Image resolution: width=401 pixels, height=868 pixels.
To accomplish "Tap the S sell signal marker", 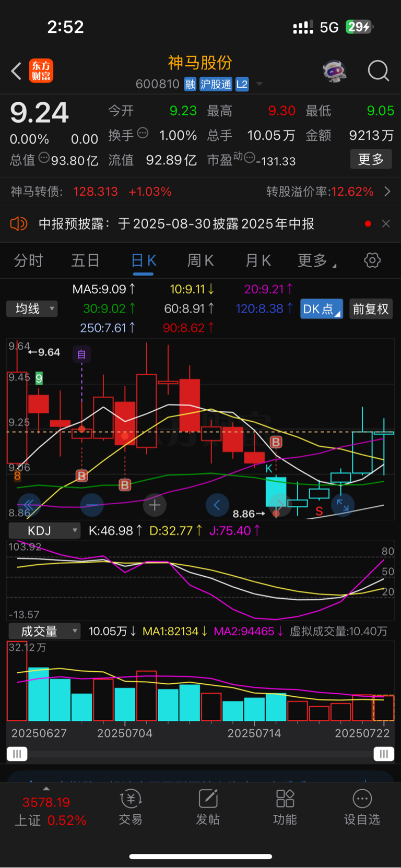I will [x=319, y=512].
